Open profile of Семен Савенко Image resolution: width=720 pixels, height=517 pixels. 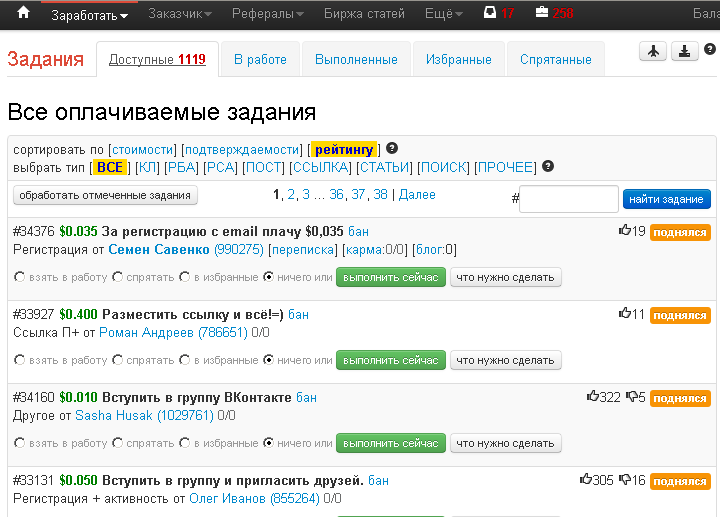pyautogui.click(x=159, y=250)
